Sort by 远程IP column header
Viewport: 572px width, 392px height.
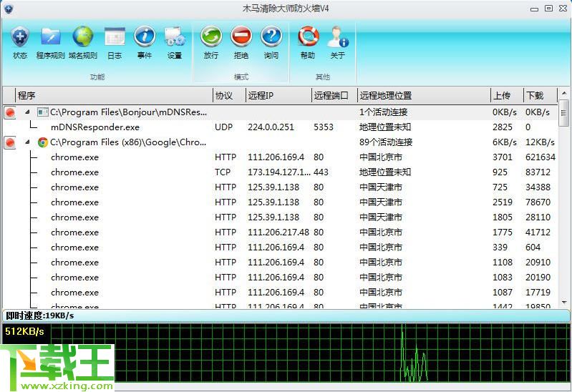coord(278,96)
